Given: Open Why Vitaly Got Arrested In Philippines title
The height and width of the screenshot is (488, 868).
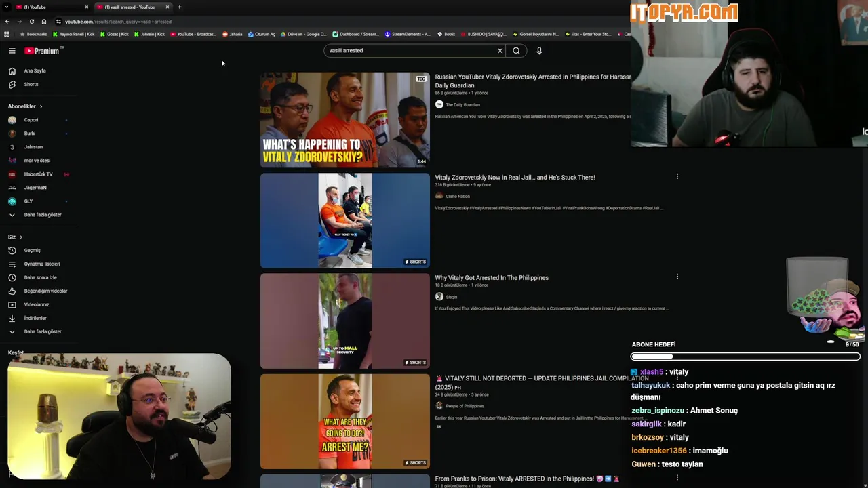Looking at the screenshot, I should pos(492,277).
